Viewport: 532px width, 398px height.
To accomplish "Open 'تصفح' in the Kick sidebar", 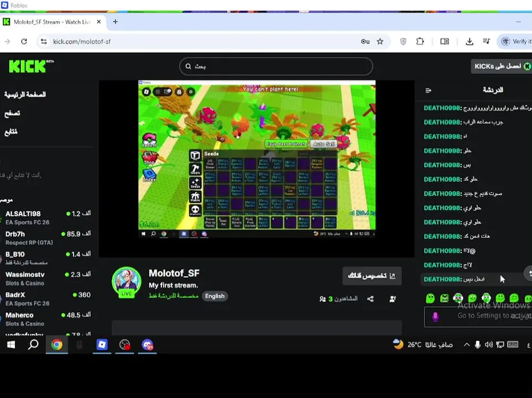I will click(12, 113).
